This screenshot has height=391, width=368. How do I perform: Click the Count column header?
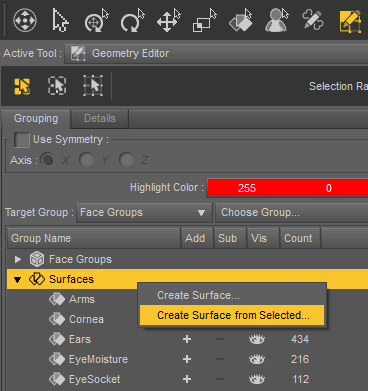tap(300, 238)
